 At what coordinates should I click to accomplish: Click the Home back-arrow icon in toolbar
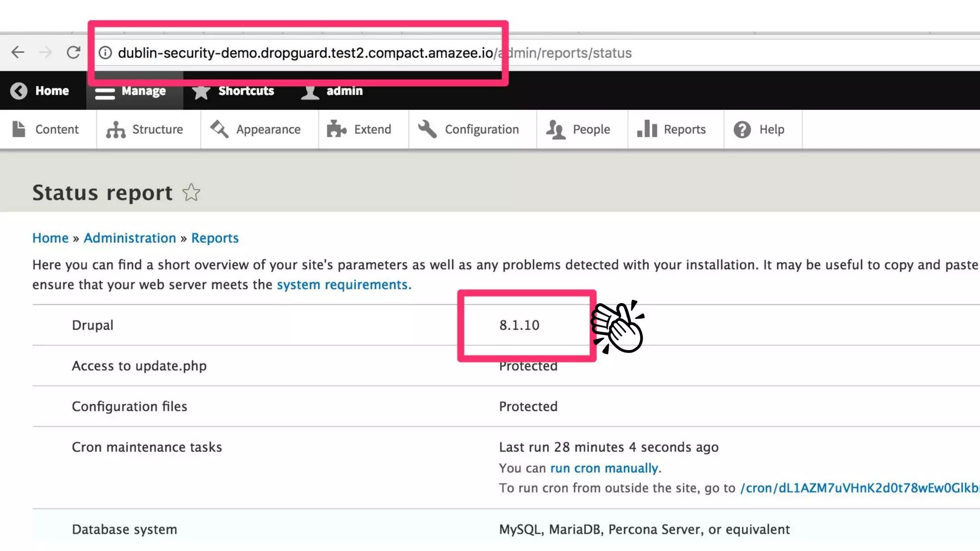pyautogui.click(x=19, y=91)
